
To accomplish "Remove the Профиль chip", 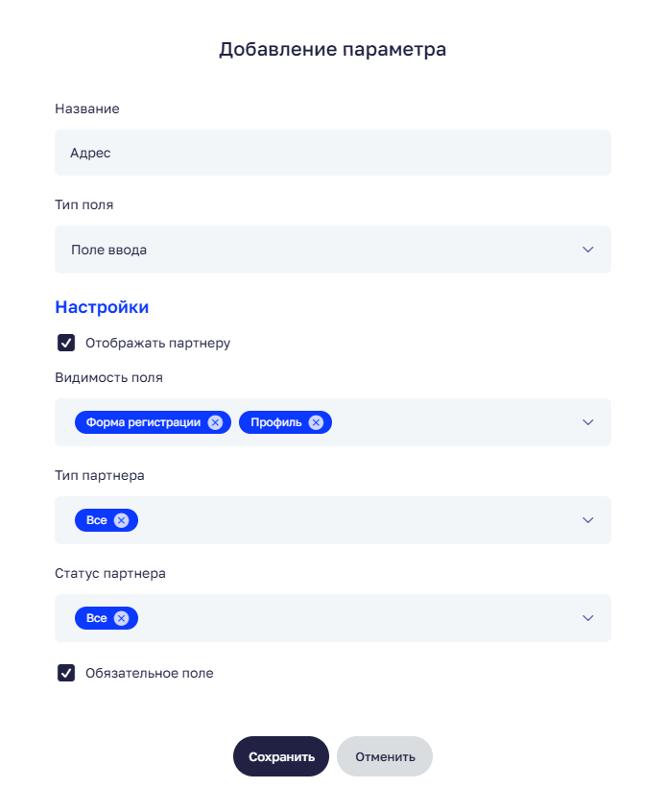I will (x=316, y=422).
